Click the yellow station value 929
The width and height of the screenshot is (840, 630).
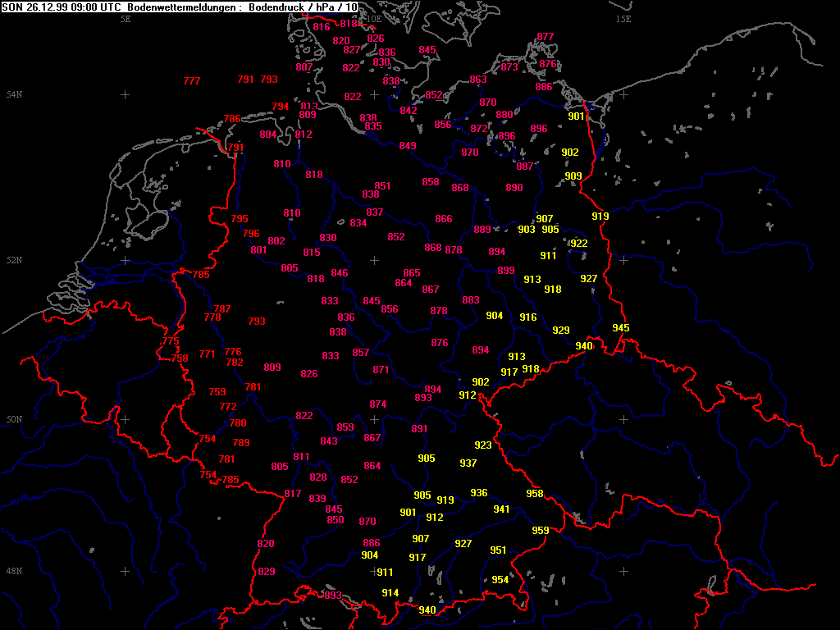click(x=561, y=331)
